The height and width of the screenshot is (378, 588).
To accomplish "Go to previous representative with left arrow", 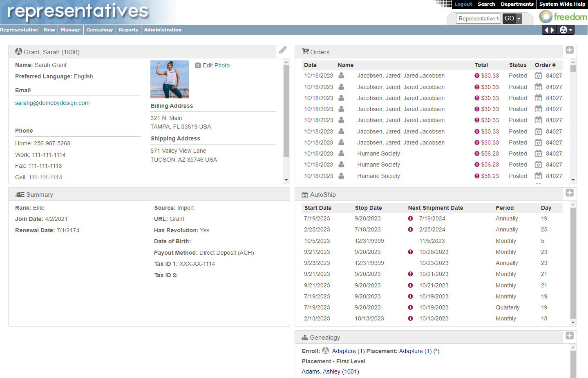I will tap(546, 30).
